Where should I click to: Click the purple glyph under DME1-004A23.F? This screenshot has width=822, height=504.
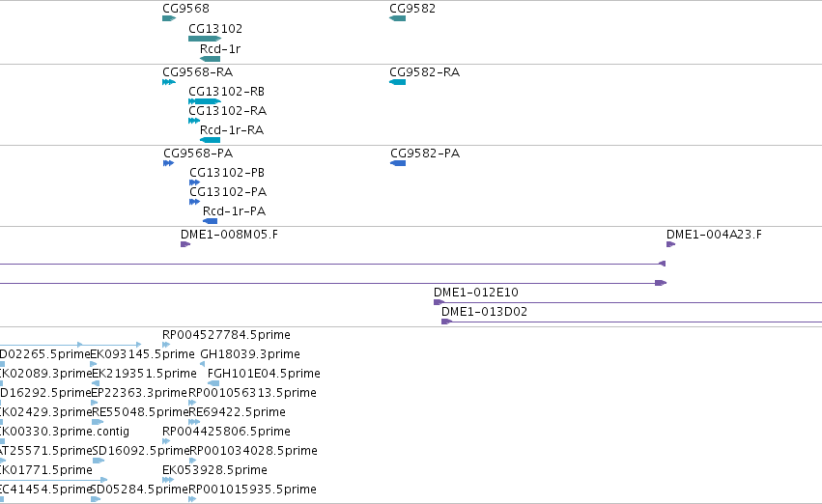pos(671,244)
